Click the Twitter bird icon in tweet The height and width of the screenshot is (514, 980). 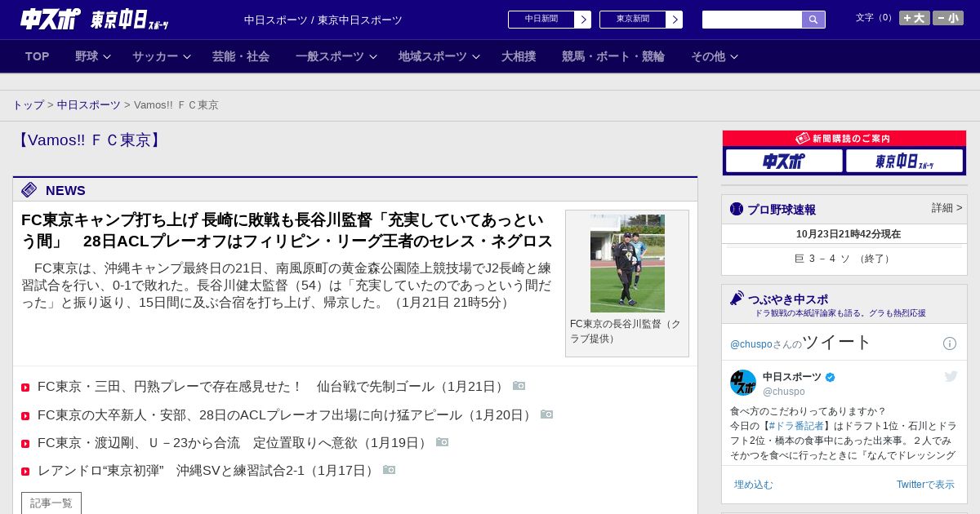click(951, 376)
